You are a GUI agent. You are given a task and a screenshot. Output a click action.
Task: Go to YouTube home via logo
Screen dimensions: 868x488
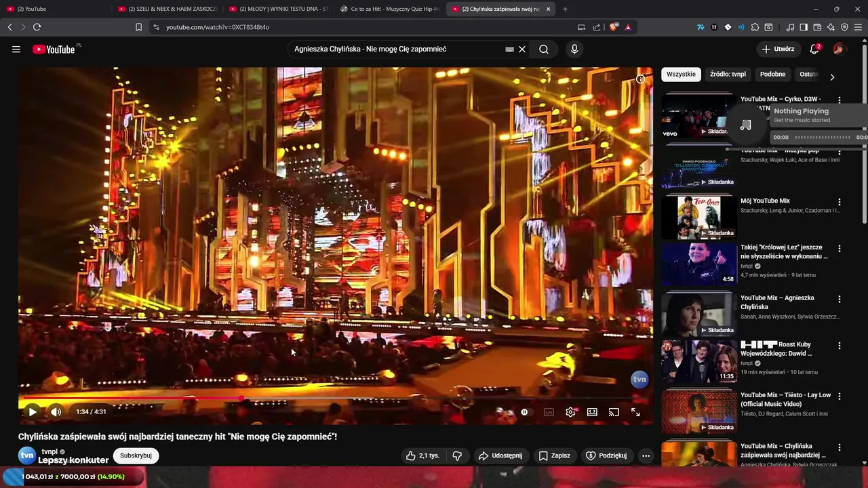54,49
